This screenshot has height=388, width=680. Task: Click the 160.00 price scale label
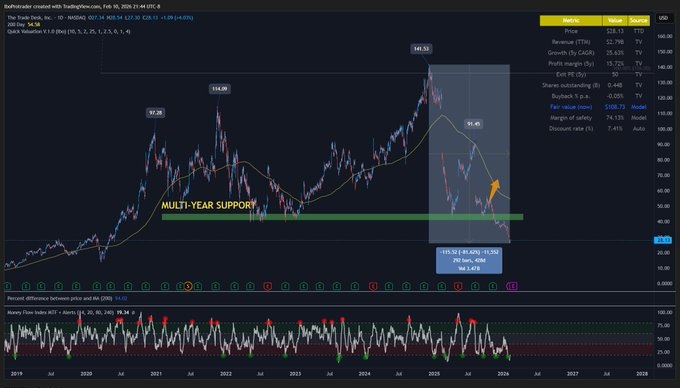[x=664, y=36]
